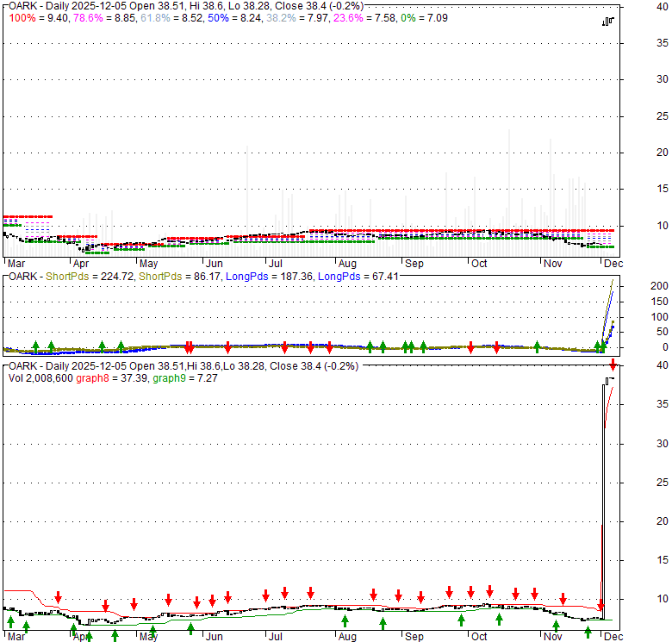672x642 pixels.
Task: Click the 15 price label on top panel axis
Action: point(663,189)
